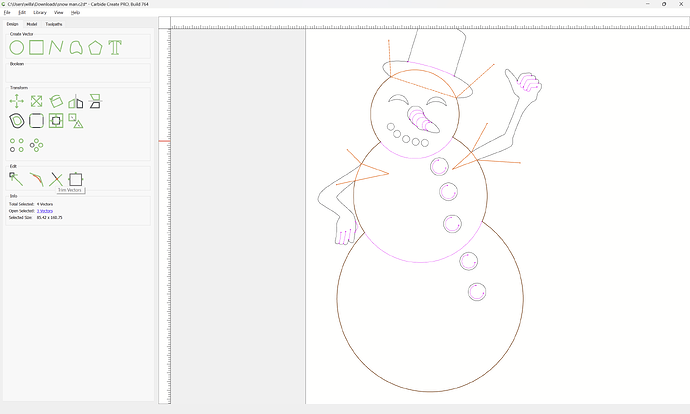
Task: Open the File menu
Action: pyautogui.click(x=7, y=12)
